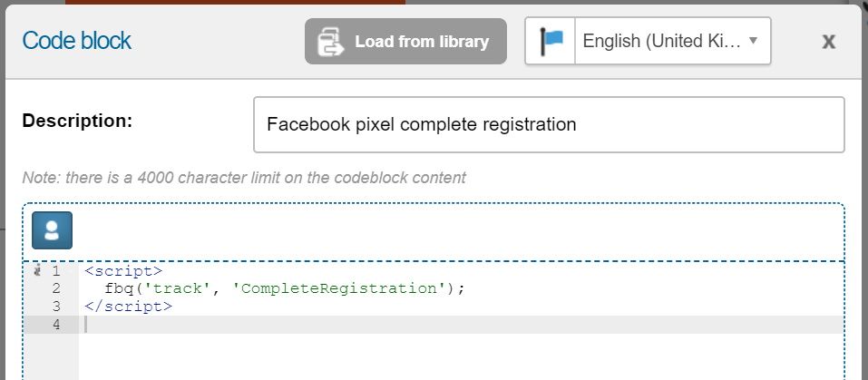This screenshot has width=868, height=380.
Task: Click the opening <script> tag line
Action: (x=123, y=271)
